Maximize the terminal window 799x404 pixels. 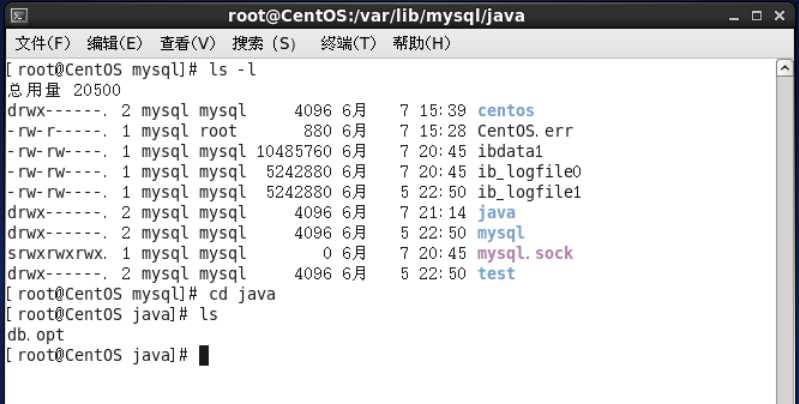click(757, 16)
